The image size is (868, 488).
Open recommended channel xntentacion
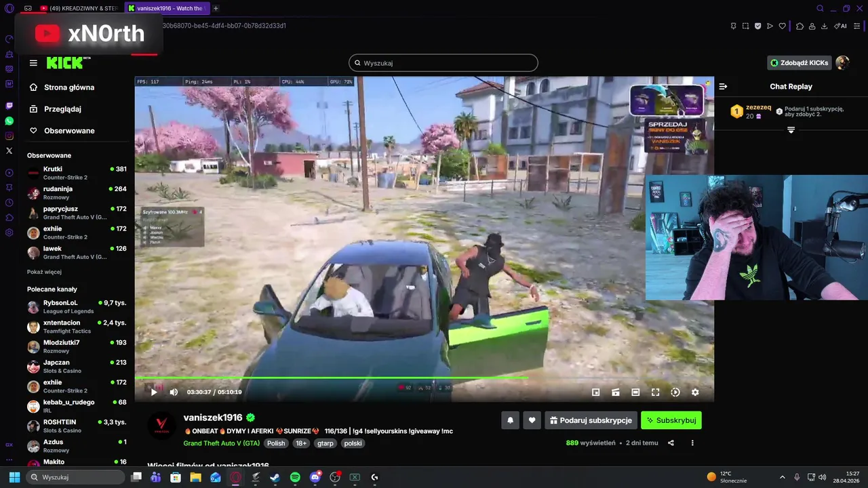pos(77,327)
